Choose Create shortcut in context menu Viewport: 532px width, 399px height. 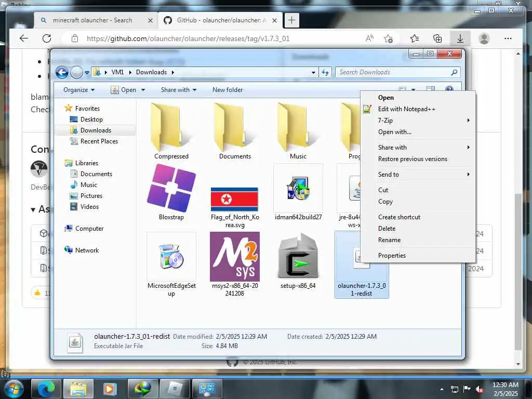pyautogui.click(x=418, y=217)
